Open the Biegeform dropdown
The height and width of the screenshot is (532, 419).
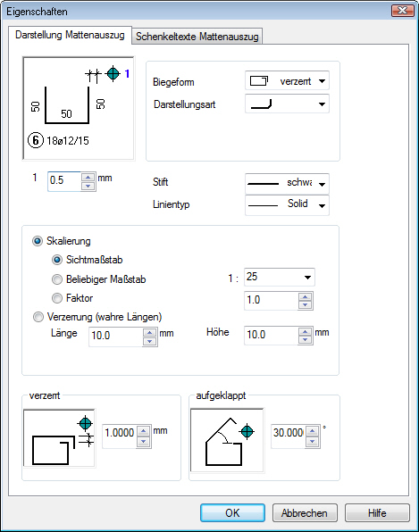287,80
